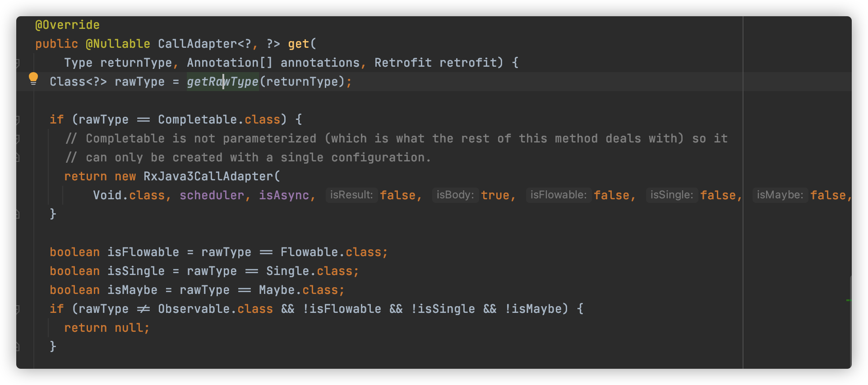The height and width of the screenshot is (385, 868).
Task: Click the 'isFlowable:' inlay parameter hint
Action: (x=558, y=195)
